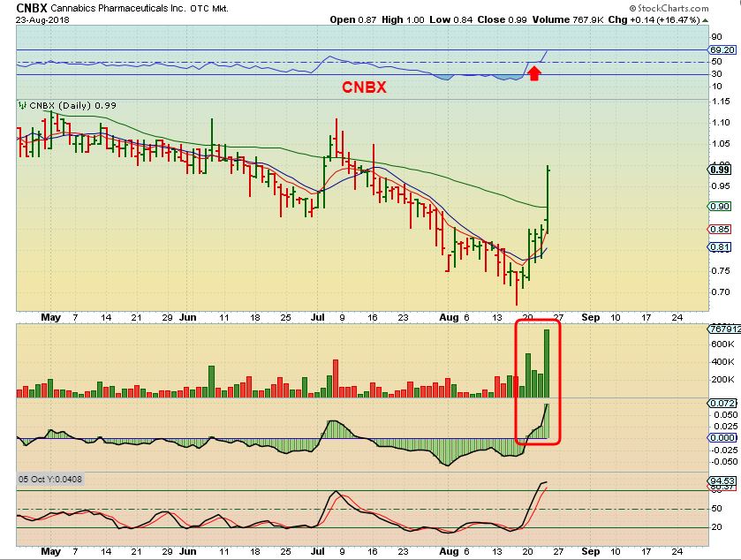The image size is (741, 560).
Task: Click the 0.000 MACD zero line tag
Action: [x=722, y=438]
